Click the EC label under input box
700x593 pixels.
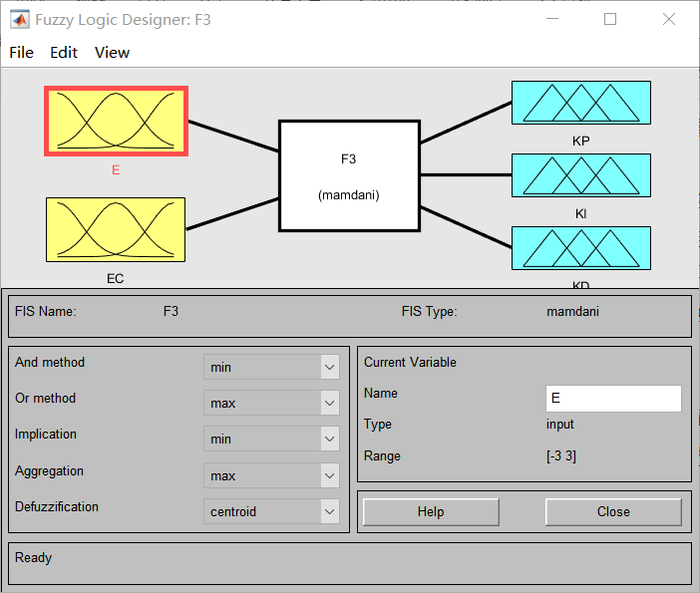click(x=116, y=278)
